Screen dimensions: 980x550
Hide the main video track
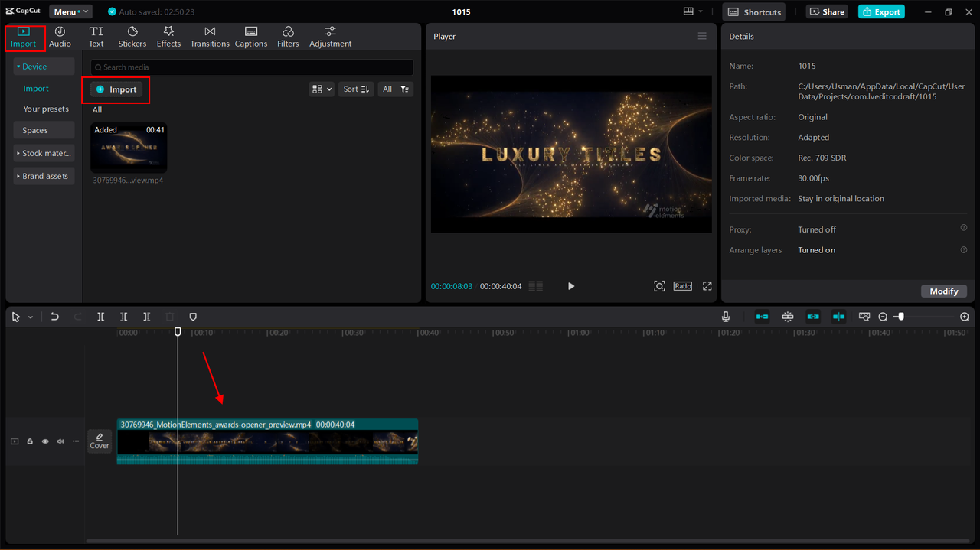point(45,441)
